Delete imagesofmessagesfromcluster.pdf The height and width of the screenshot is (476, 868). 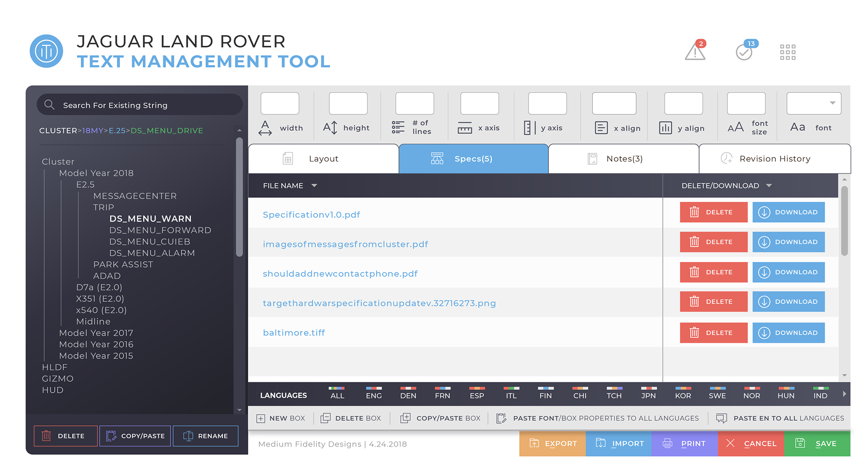tap(713, 242)
